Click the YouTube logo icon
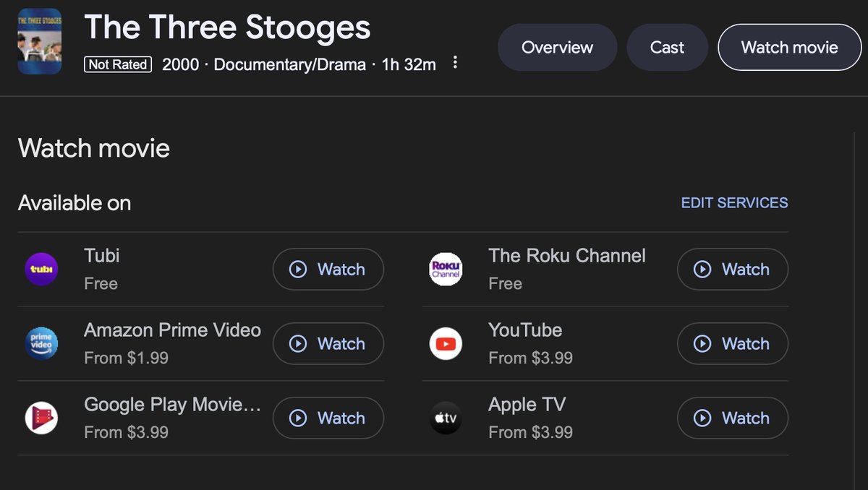Screen dimensions: 868x490 [x=446, y=344]
